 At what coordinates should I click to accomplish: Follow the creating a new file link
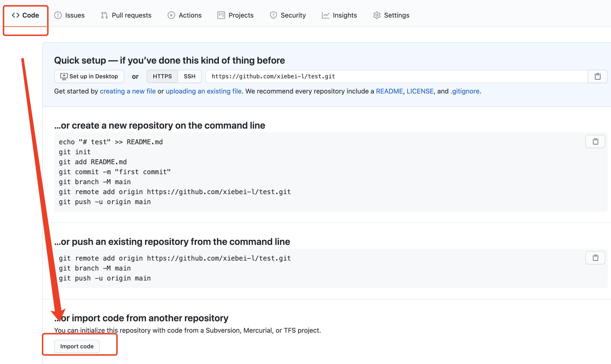coord(128,91)
